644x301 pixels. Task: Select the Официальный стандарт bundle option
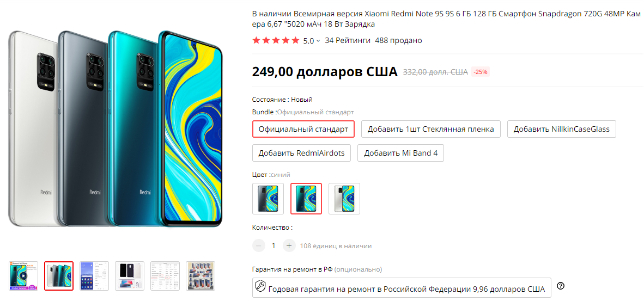coord(303,129)
